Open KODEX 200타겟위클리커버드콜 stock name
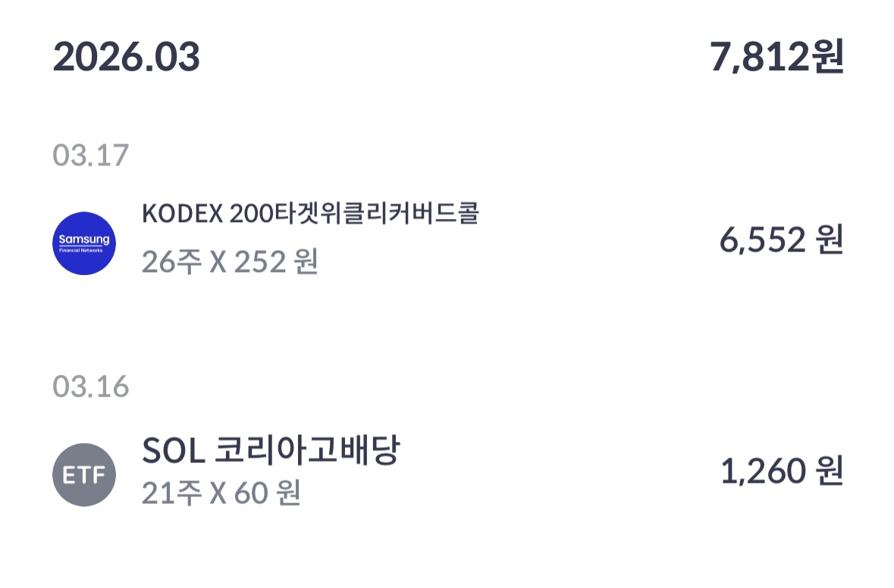Image resolution: width=894 pixels, height=588 pixels. tap(311, 214)
